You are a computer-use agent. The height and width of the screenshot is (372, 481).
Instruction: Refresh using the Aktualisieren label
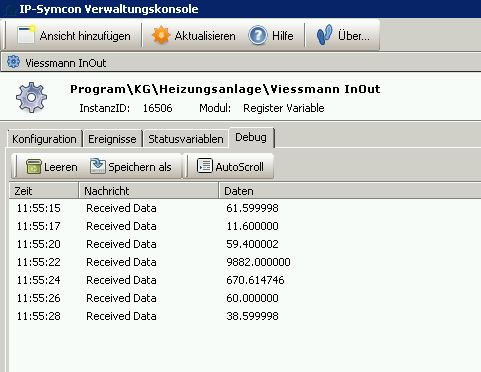pos(205,36)
